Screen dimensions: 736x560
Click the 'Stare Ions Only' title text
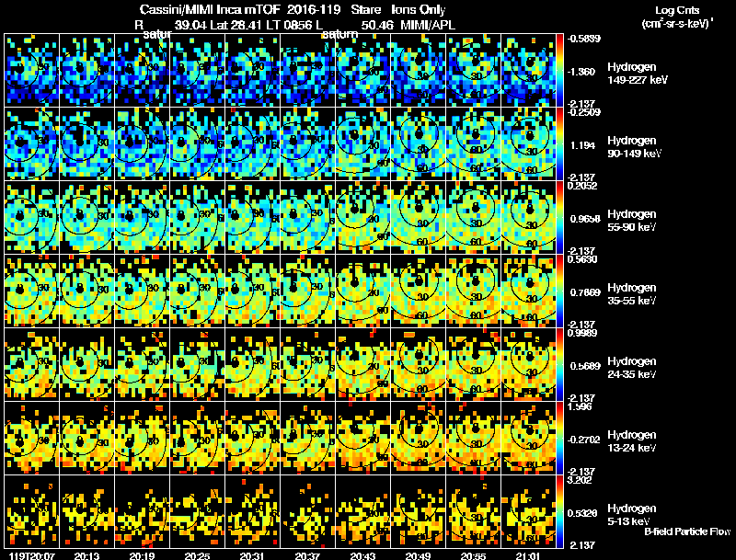pyautogui.click(x=398, y=9)
